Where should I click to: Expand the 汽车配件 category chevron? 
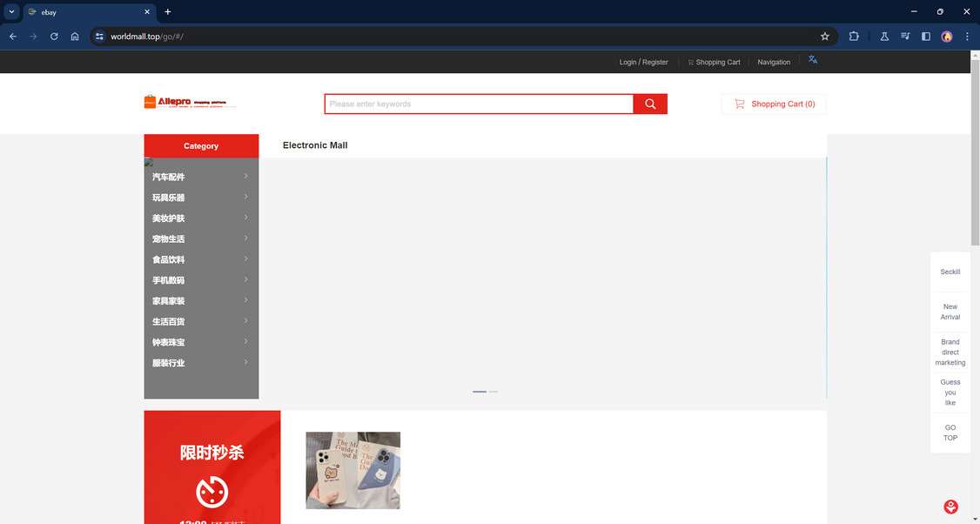(246, 177)
